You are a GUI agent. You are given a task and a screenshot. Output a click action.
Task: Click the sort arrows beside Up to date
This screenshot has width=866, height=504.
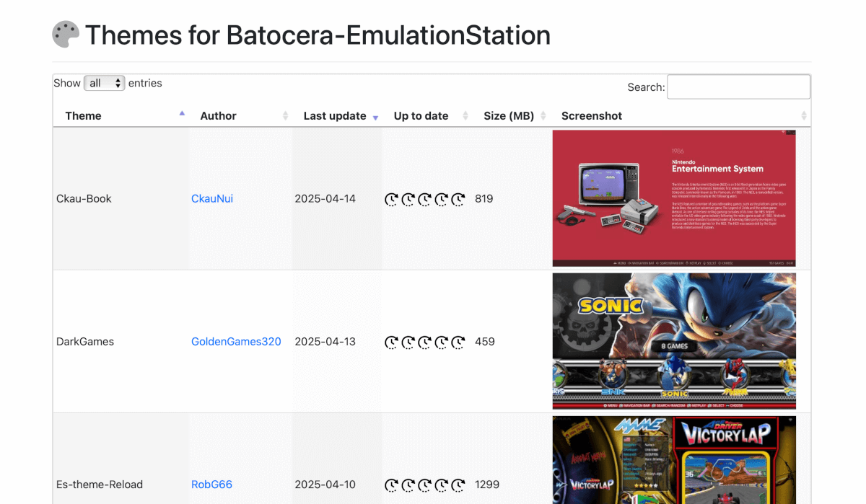click(x=465, y=116)
